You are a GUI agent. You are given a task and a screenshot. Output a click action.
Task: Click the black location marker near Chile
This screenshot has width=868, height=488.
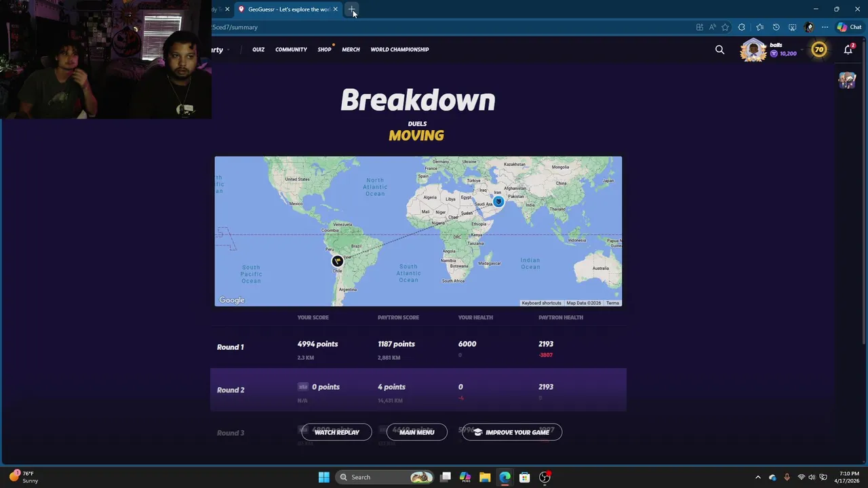coord(337,261)
